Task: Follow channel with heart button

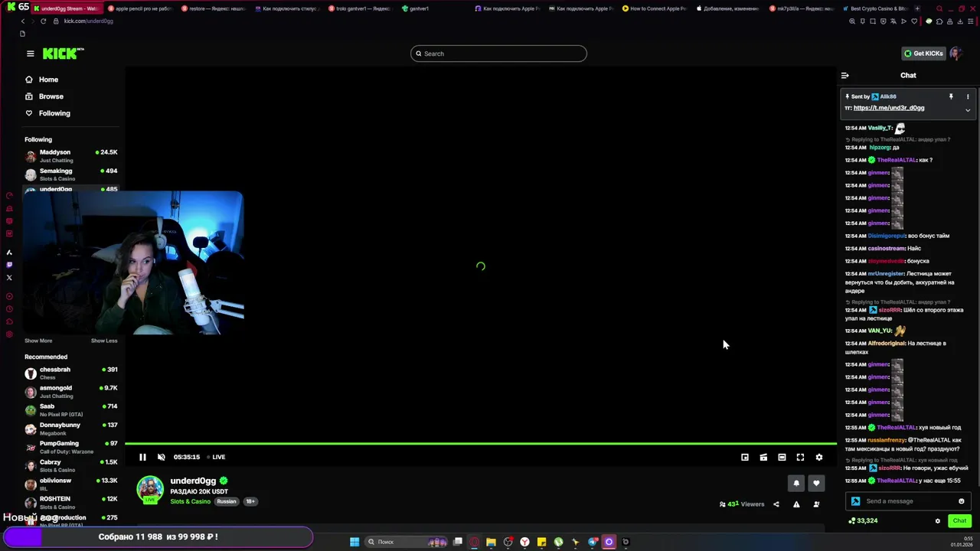Action: coord(816,483)
